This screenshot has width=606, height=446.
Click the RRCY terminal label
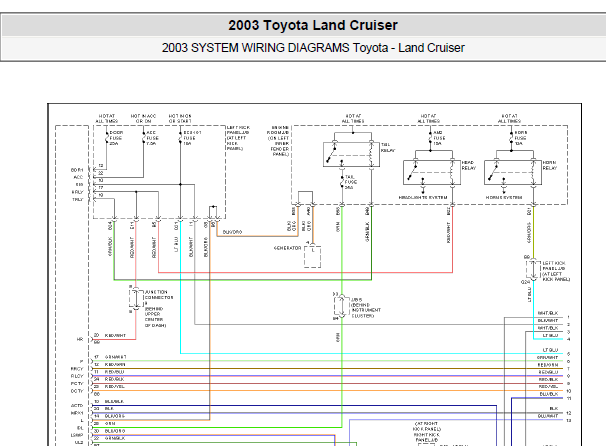pos(77,369)
